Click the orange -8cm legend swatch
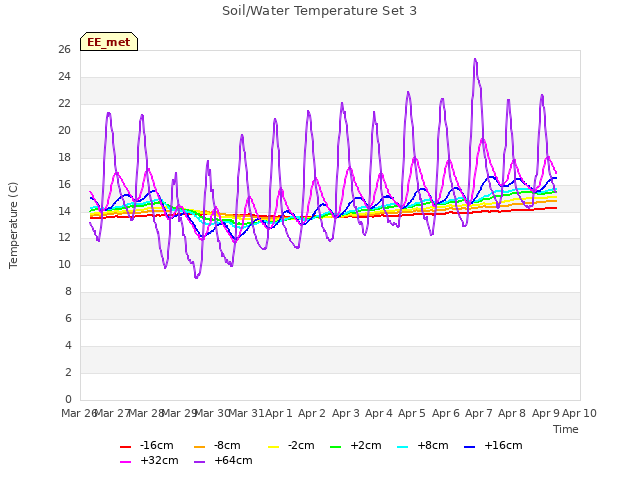Image resolution: width=640 pixels, height=480 pixels. click(200, 447)
